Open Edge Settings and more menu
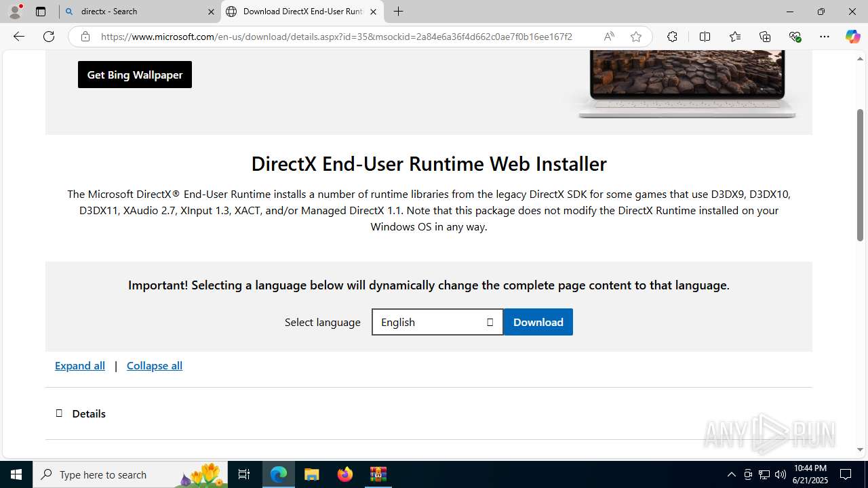 (x=825, y=37)
